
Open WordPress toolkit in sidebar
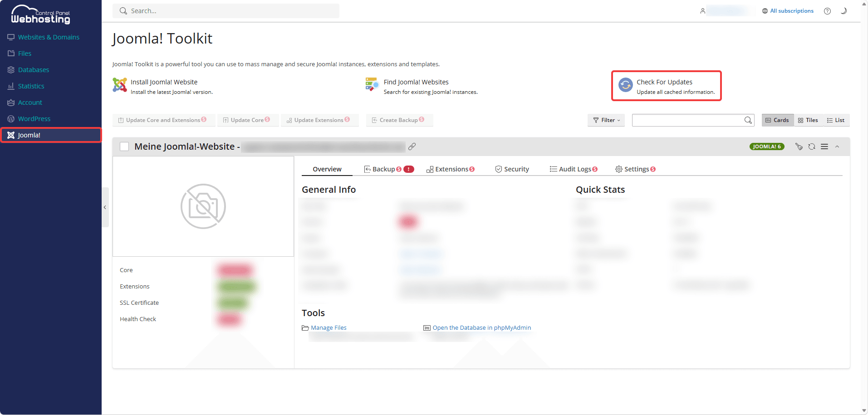click(x=29, y=119)
